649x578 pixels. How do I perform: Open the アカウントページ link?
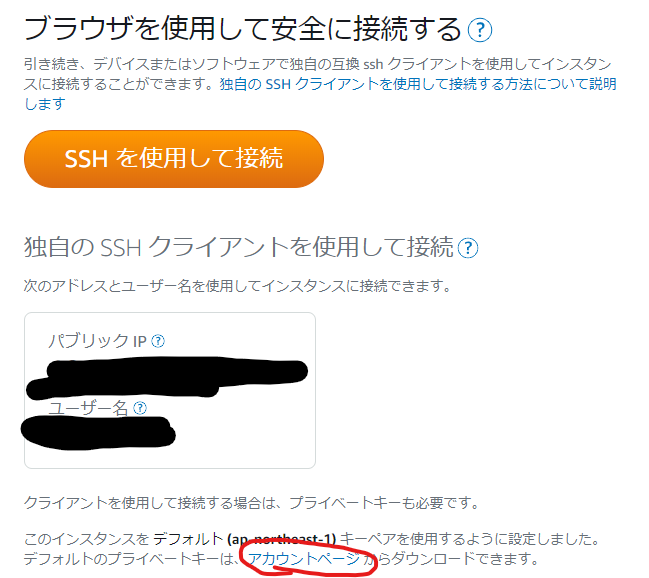coord(304,559)
